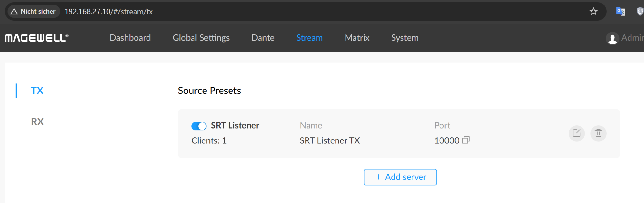Select the TX tab in sidebar

pos(37,91)
